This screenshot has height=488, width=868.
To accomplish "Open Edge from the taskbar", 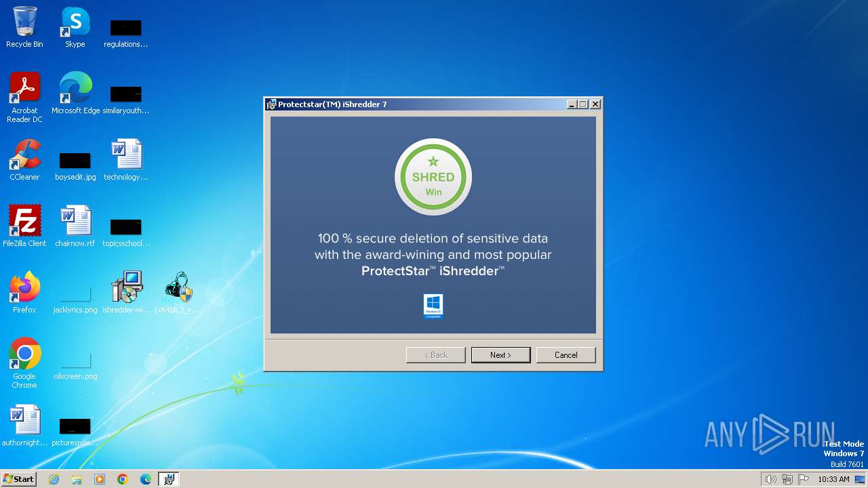I will pos(146,479).
